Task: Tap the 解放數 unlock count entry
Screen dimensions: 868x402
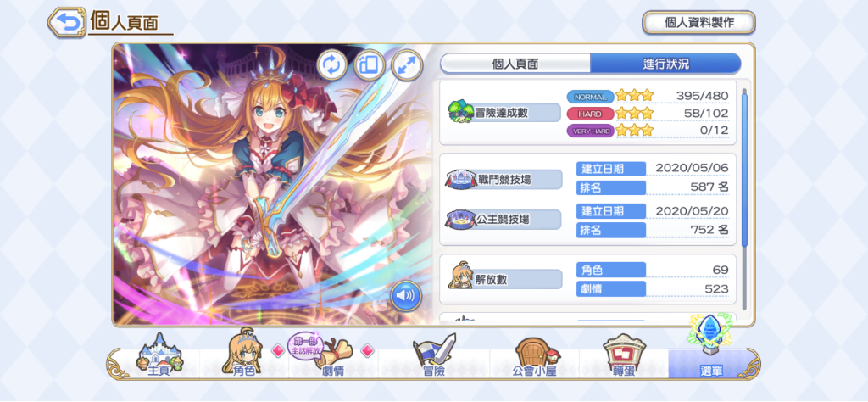Action: tap(505, 279)
